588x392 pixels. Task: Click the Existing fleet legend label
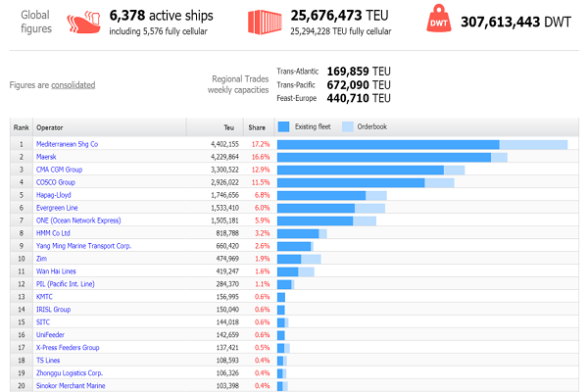pyautogui.click(x=313, y=126)
